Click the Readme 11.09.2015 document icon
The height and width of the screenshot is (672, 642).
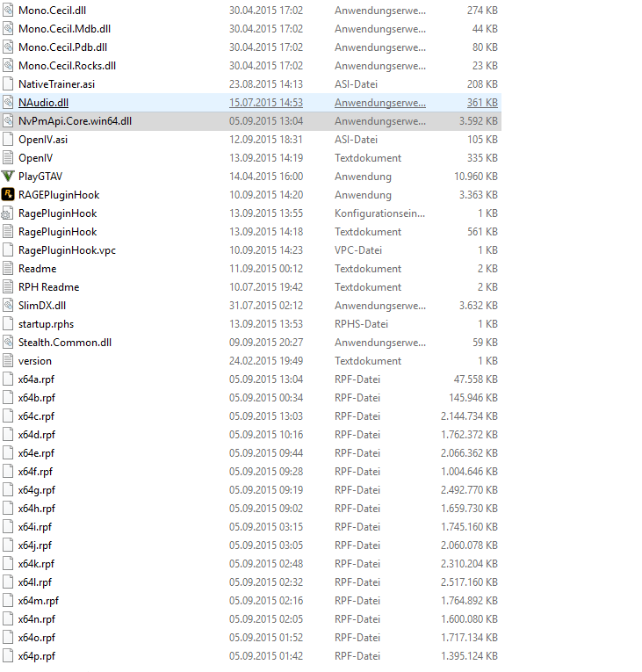(8, 268)
